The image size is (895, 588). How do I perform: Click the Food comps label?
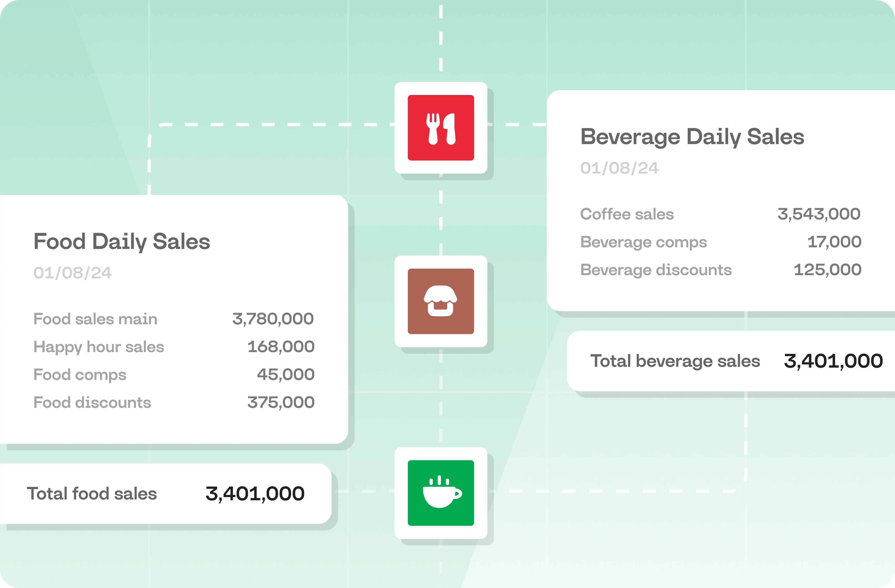tap(80, 375)
